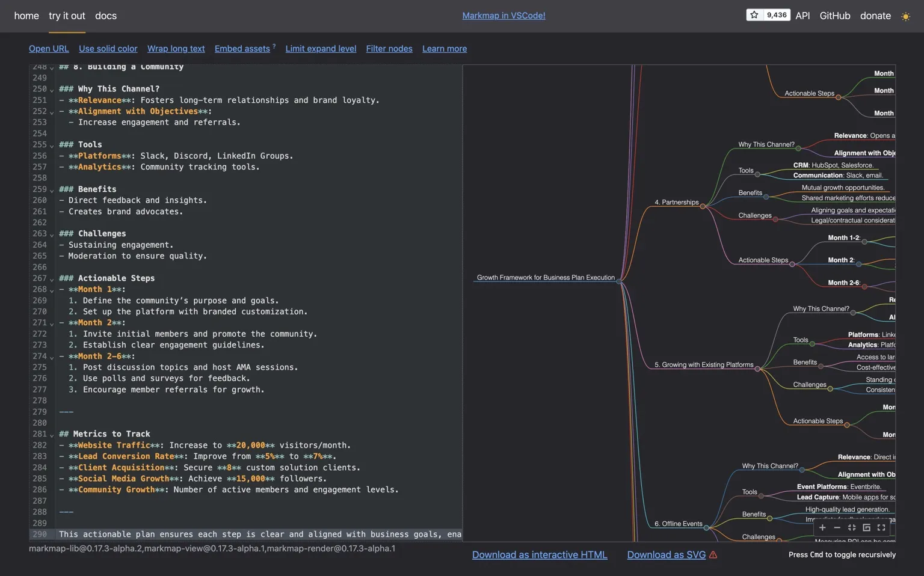Image resolution: width=924 pixels, height=576 pixels.
Task: Click 'Download as interactive HTML' link
Action: pyautogui.click(x=540, y=555)
